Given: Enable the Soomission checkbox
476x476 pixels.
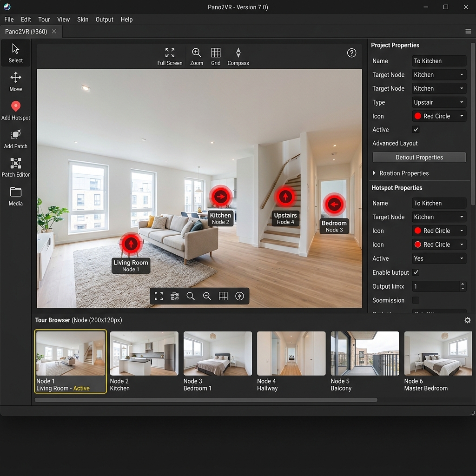Looking at the screenshot, I should (416, 300).
